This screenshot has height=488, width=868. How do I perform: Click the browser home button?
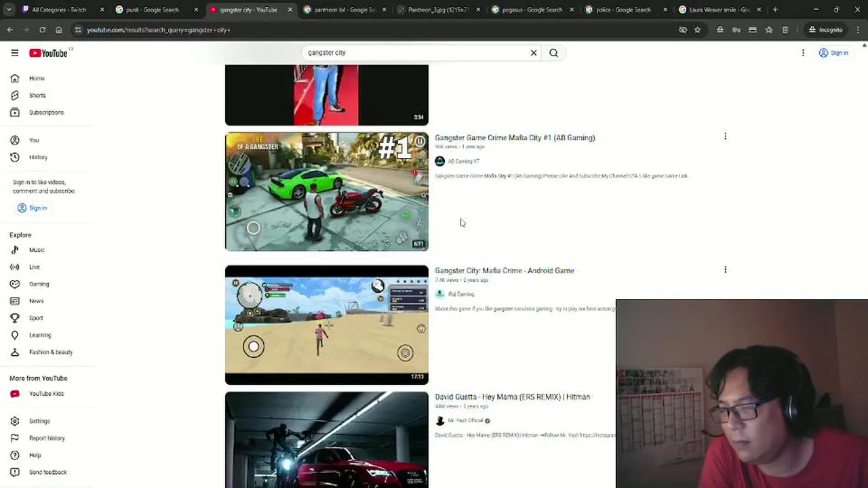pos(58,30)
